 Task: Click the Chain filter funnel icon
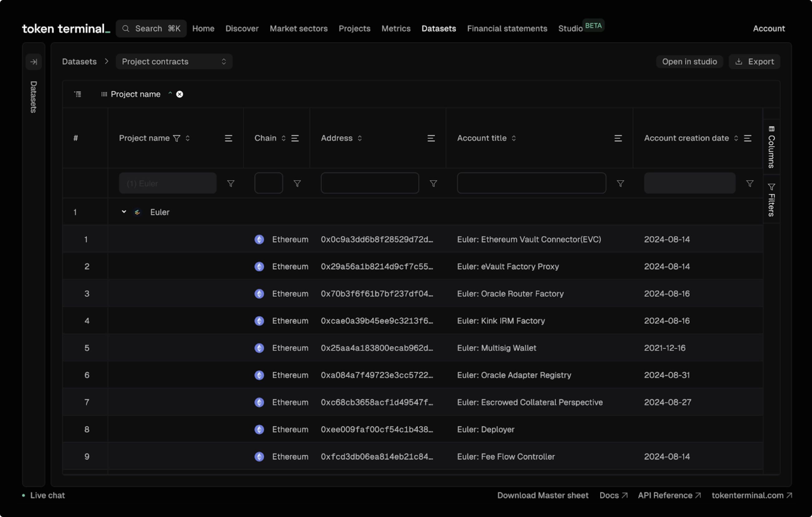pos(297,183)
